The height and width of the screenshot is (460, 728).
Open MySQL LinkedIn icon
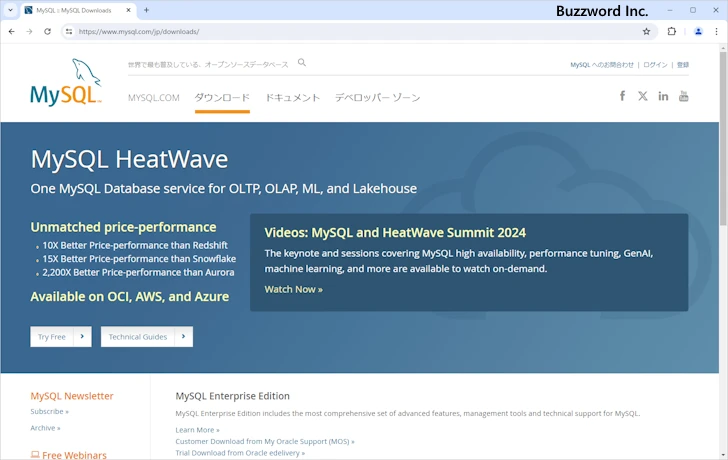pos(663,96)
